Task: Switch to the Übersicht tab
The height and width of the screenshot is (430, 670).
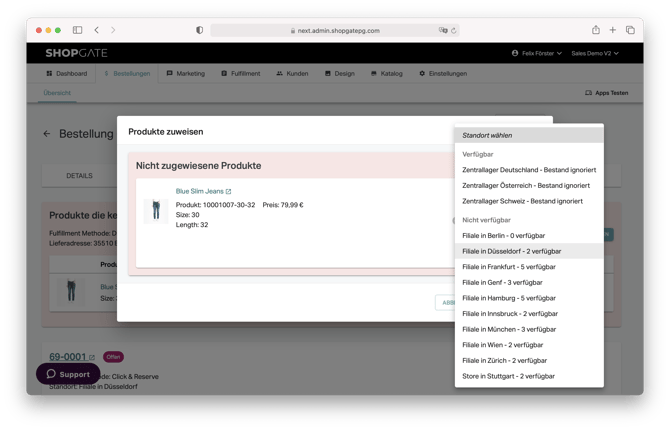Action: (x=56, y=93)
